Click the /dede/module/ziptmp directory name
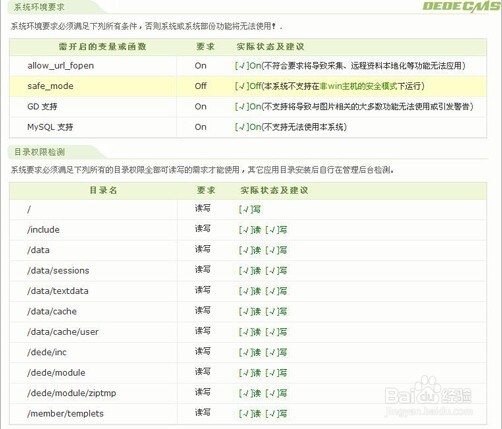Image resolution: width=502 pixels, height=429 pixels. (x=72, y=393)
